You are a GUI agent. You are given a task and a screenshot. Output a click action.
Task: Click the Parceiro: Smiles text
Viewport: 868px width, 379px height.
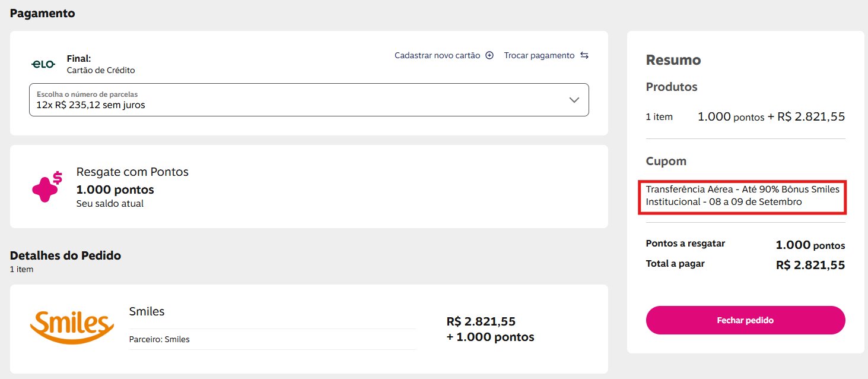tap(159, 340)
